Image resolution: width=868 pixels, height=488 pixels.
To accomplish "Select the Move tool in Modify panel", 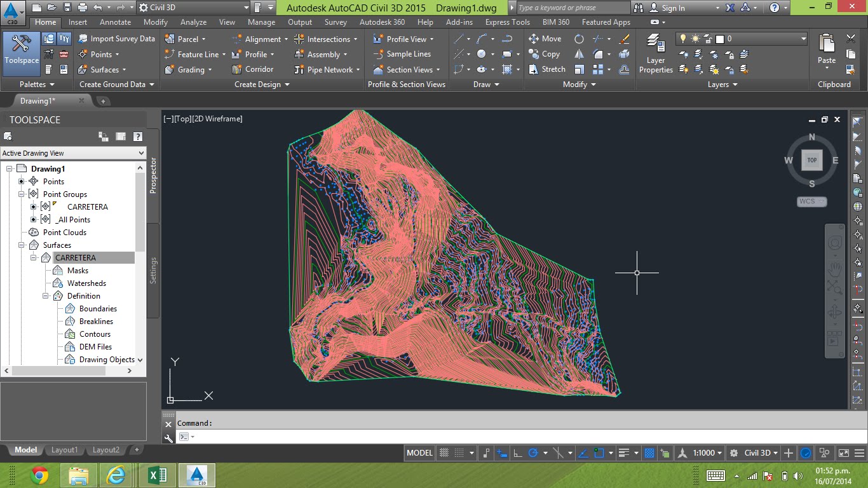I will coord(545,39).
